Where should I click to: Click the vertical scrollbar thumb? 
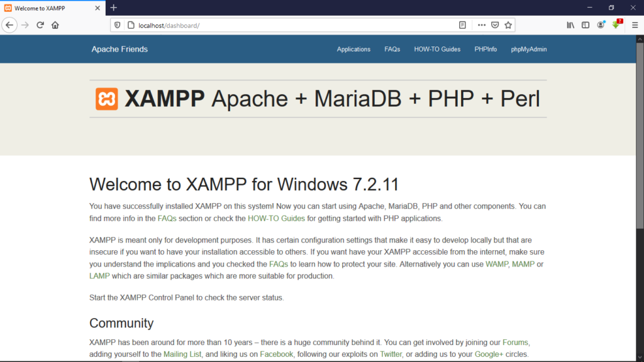point(640,136)
